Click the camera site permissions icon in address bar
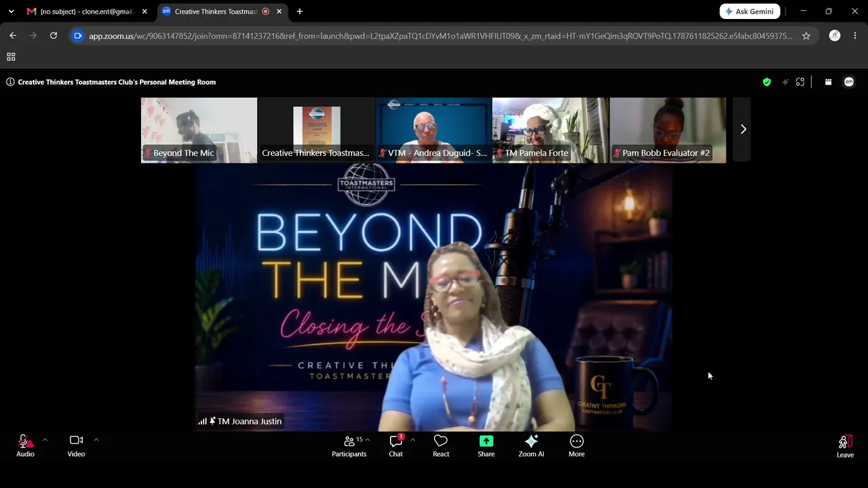The width and height of the screenshot is (868, 488). 78,36
